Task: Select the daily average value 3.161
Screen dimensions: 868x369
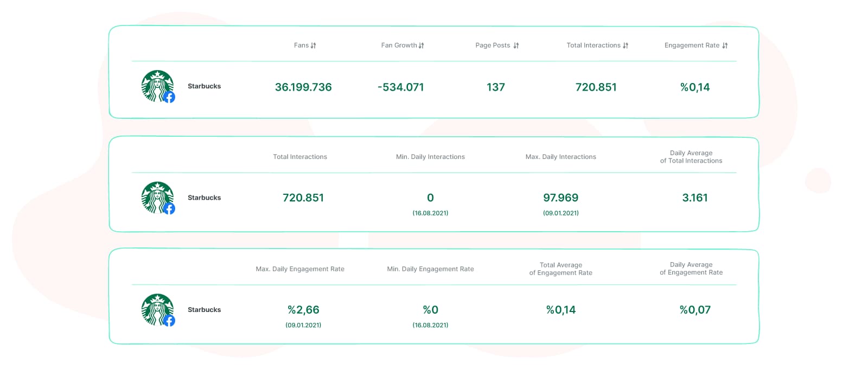Action: tap(695, 198)
